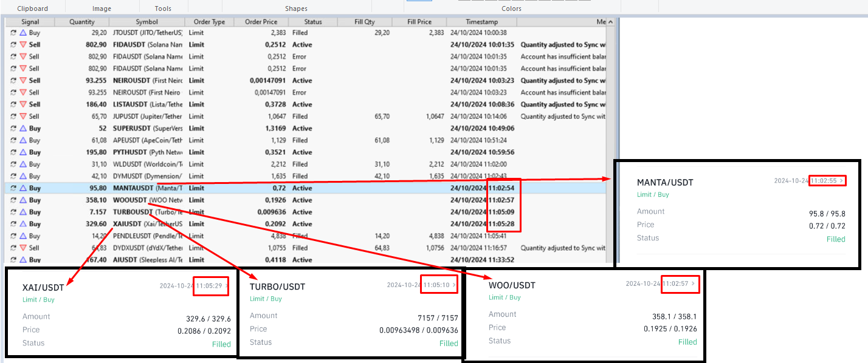Viewport: 868px width, 363px height.
Task: Click the sync icon on the PENDLEUSDT row
Action: (13, 236)
